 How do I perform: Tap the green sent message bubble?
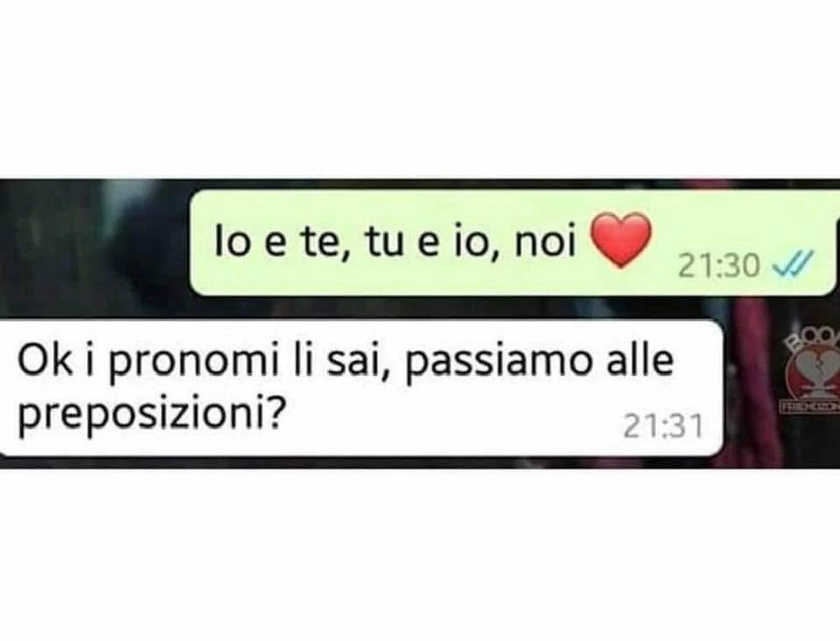[514, 242]
